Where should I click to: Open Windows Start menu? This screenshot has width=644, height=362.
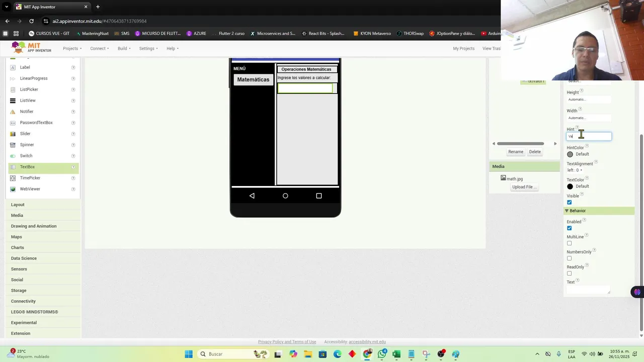189,354
